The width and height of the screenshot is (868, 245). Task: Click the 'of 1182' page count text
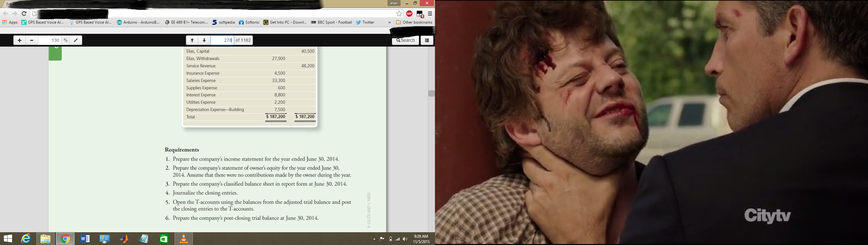click(x=243, y=41)
